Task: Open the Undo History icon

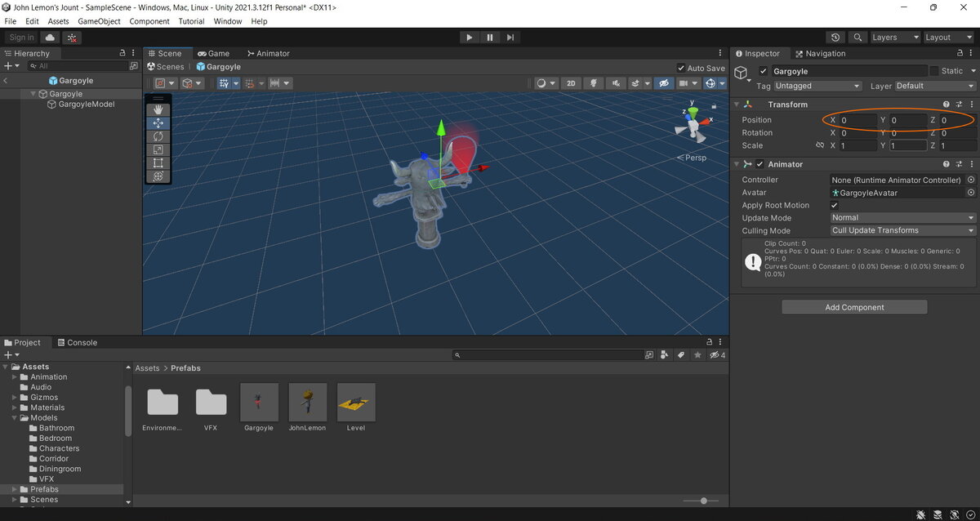Action: 835,38
